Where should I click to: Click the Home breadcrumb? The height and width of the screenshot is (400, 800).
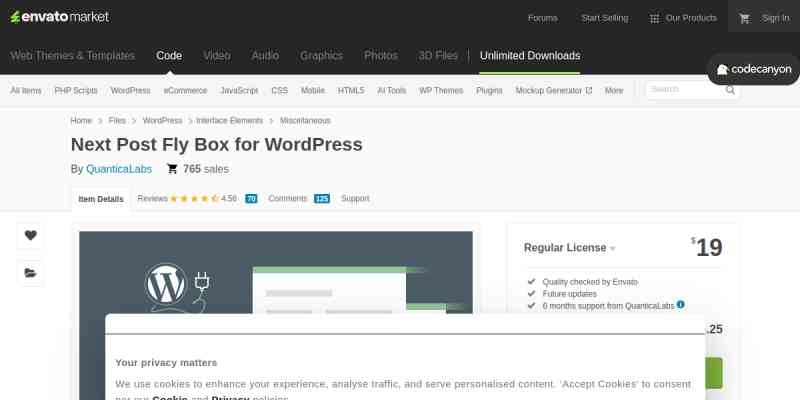[81, 120]
